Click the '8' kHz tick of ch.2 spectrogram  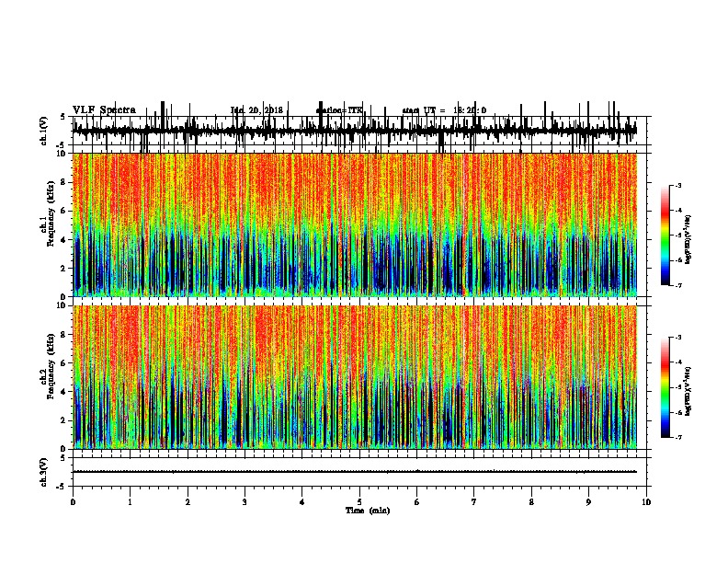pos(64,335)
